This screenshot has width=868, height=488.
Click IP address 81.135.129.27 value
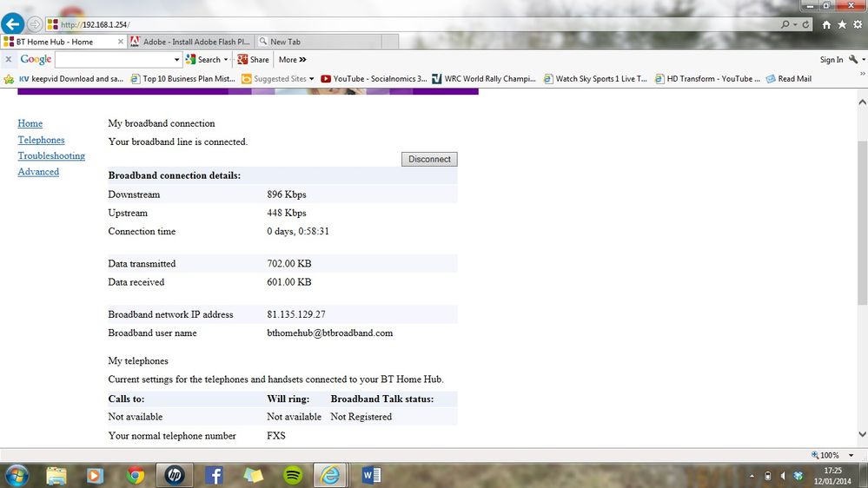tap(296, 314)
